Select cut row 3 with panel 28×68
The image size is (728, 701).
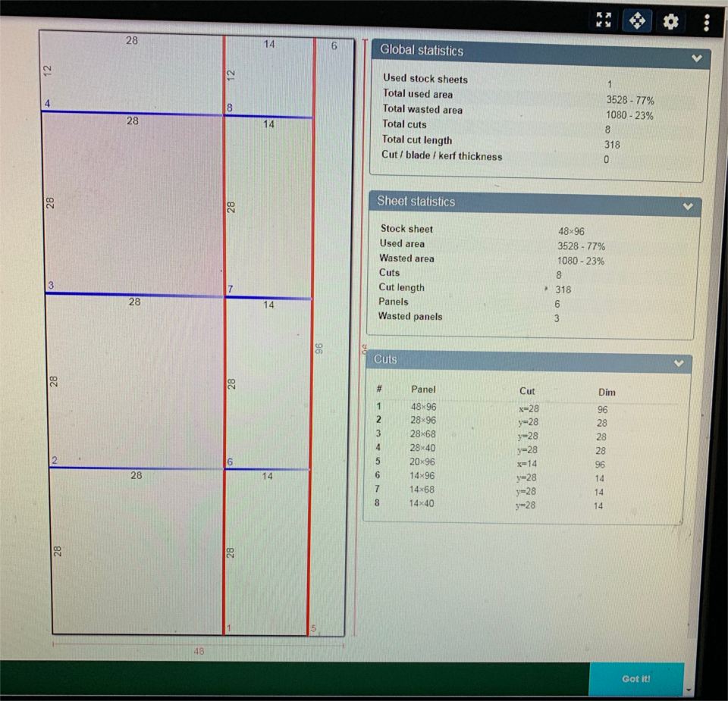click(526, 435)
